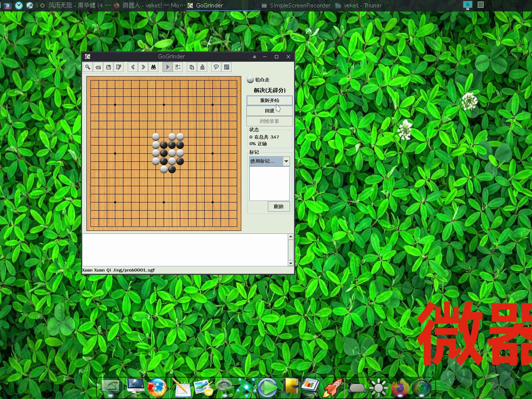The width and height of the screenshot is (532, 399).
Task: Click the GoGrinder window title-bar app icon
Action: (x=88, y=57)
